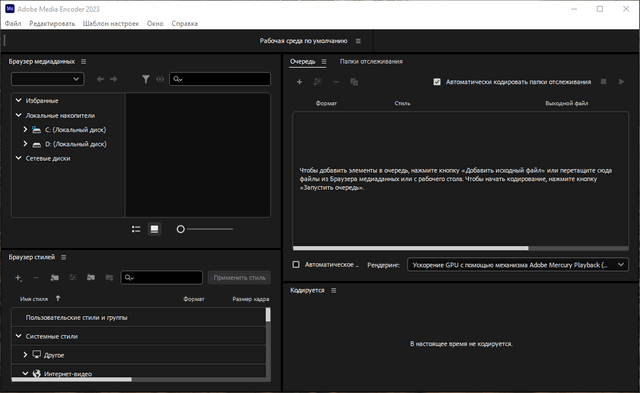The height and width of the screenshot is (393, 640).
Task: Collapse the Локальные накопители section
Action: (18, 115)
